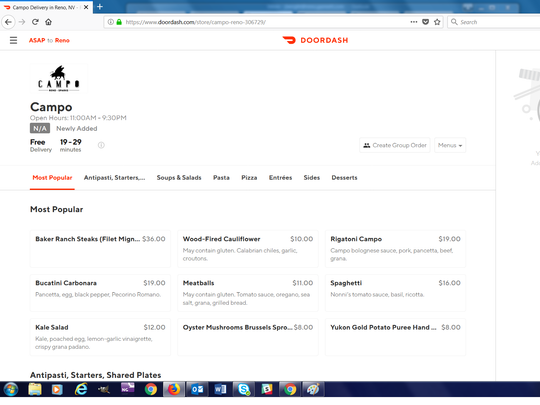Click the browser forward arrow
Viewport: 540px width, 405px height.
22,22
